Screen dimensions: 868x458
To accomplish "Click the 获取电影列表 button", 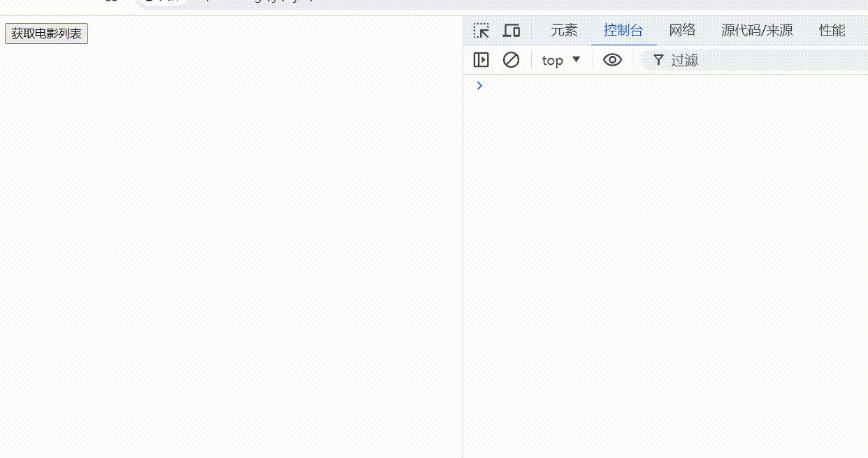I will (46, 34).
